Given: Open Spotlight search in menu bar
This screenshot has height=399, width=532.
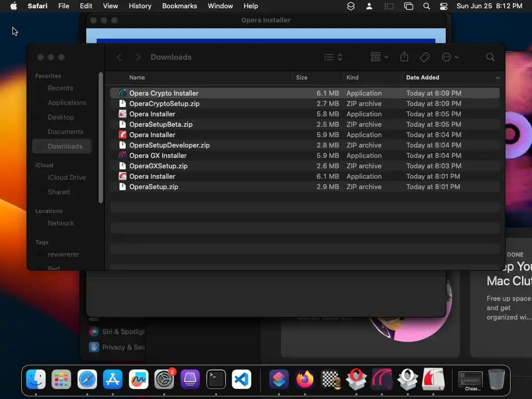Looking at the screenshot, I should [x=427, y=6].
